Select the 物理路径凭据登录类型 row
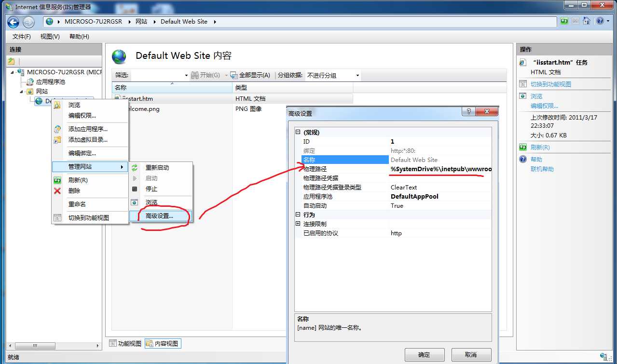 (x=396, y=188)
